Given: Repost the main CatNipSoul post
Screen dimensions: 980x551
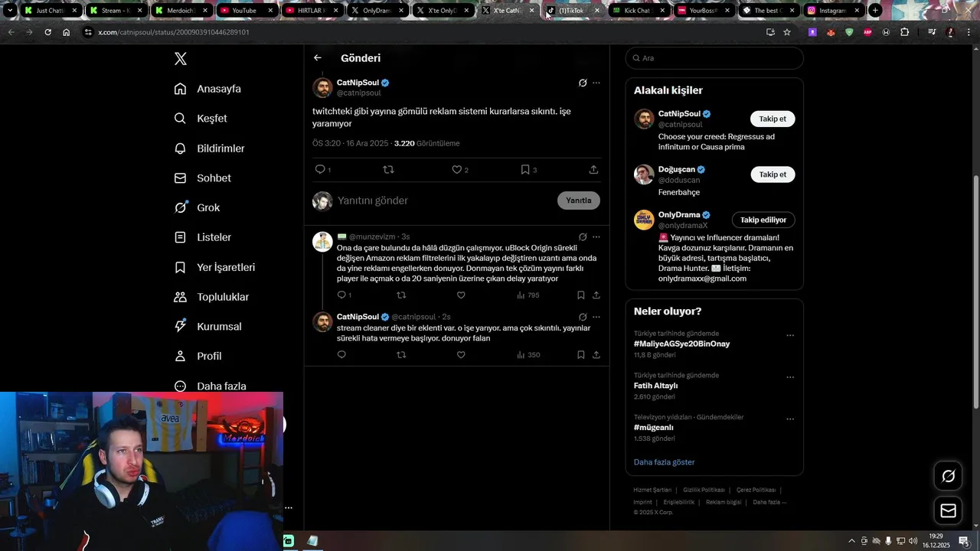Looking at the screenshot, I should (388, 169).
